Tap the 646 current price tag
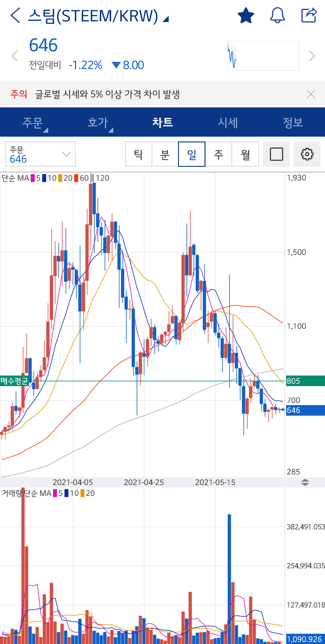Viewport: 325px width, 644px height. 305,410
